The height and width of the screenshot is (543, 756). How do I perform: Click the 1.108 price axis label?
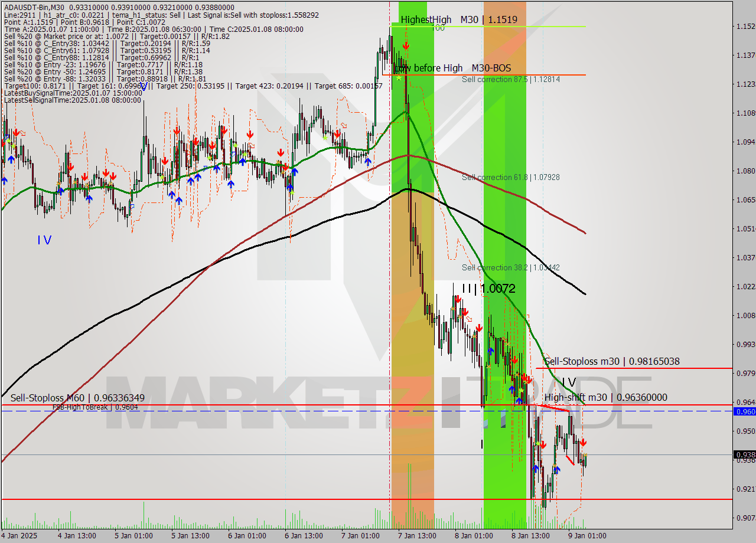(745, 113)
